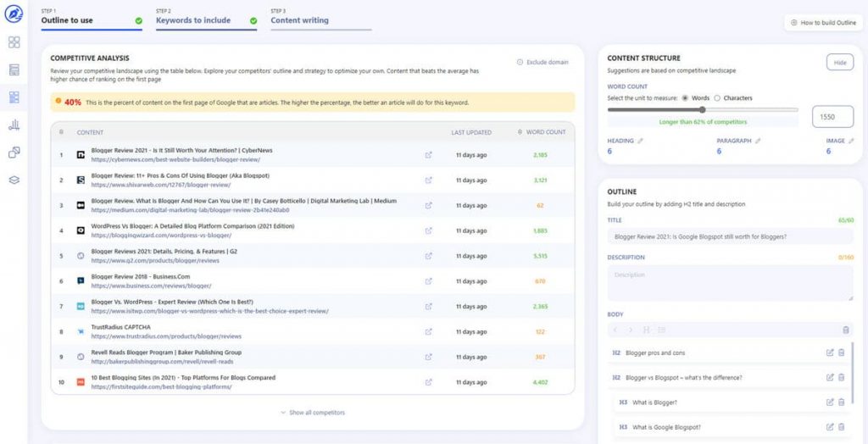The image size is (868, 444).
Task: Delete the 'What is Blogger?' heading
Action: click(x=842, y=402)
